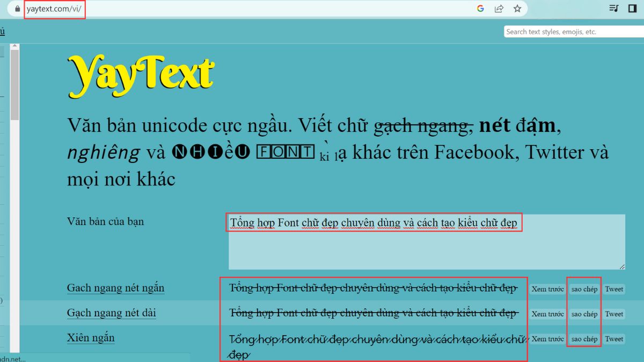Open the browser side panel icon
The height and width of the screenshot is (362, 644).
633,9
